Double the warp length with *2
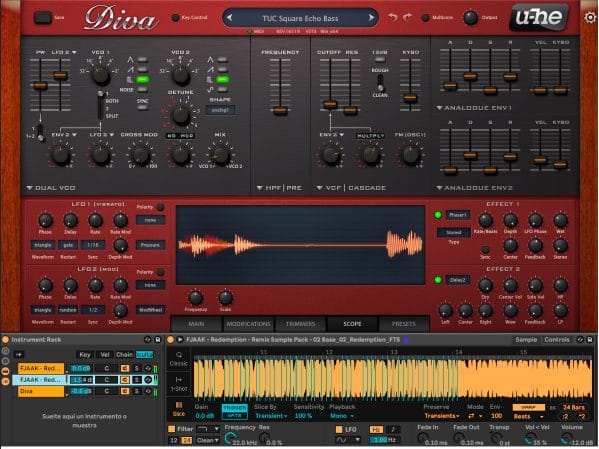This screenshot has width=599, height=449. click(582, 416)
